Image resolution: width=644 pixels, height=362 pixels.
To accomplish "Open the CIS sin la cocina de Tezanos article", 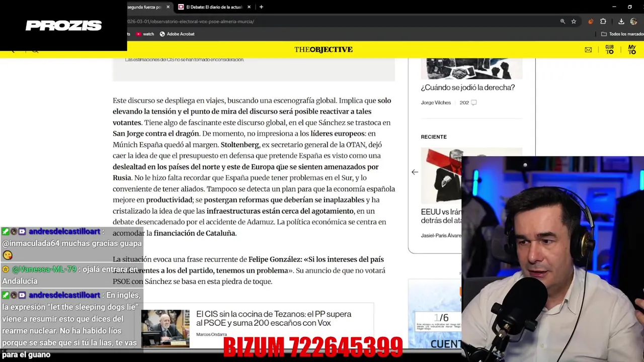I will 274,318.
